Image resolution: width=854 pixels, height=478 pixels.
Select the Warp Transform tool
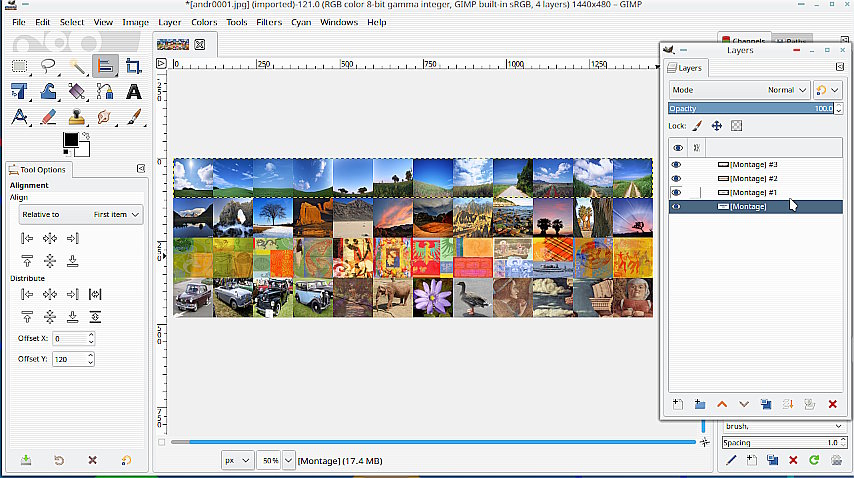pyautogui.click(x=48, y=91)
